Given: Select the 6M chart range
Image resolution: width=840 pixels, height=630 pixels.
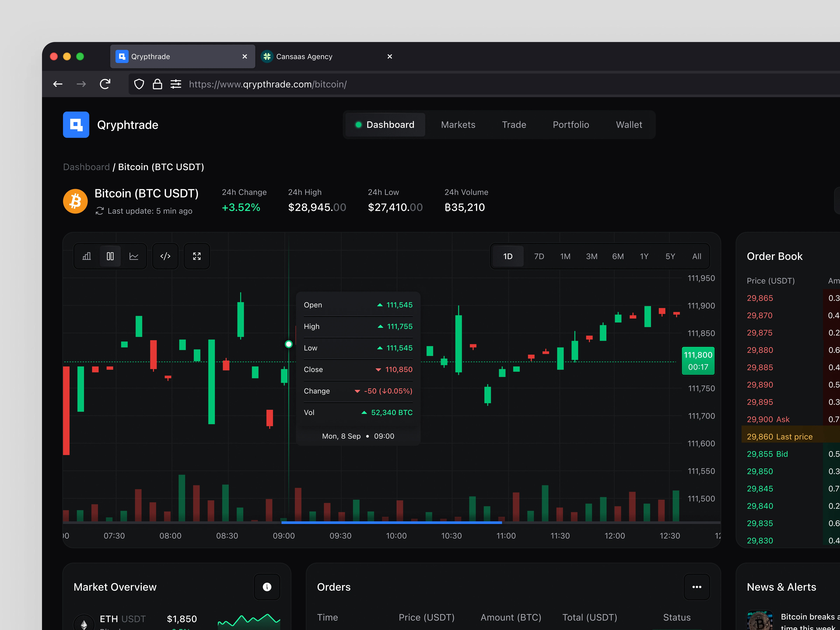Looking at the screenshot, I should (x=618, y=256).
